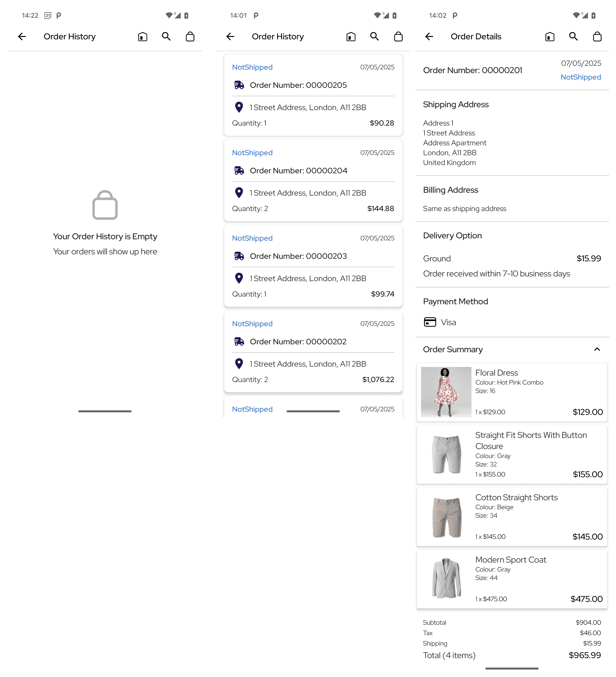616x677 pixels.
Task: Select the Floral Dress title
Action: point(496,373)
